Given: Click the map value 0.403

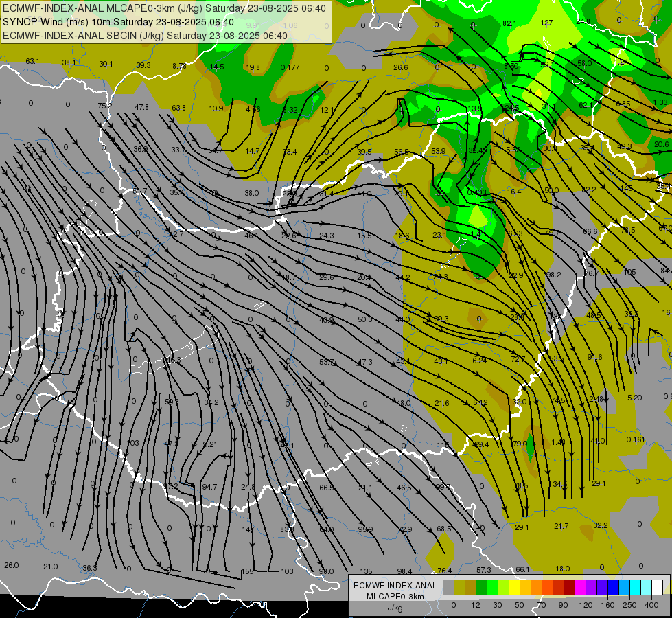Looking at the screenshot, I should [476, 192].
